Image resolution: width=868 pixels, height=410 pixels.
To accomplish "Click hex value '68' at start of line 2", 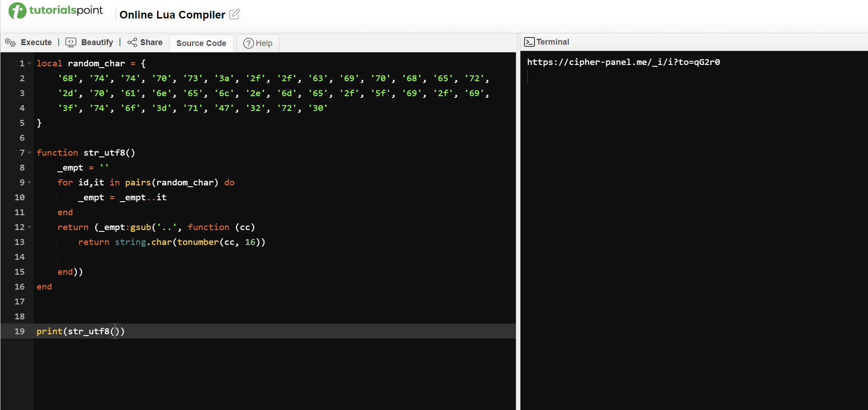I will [68, 78].
